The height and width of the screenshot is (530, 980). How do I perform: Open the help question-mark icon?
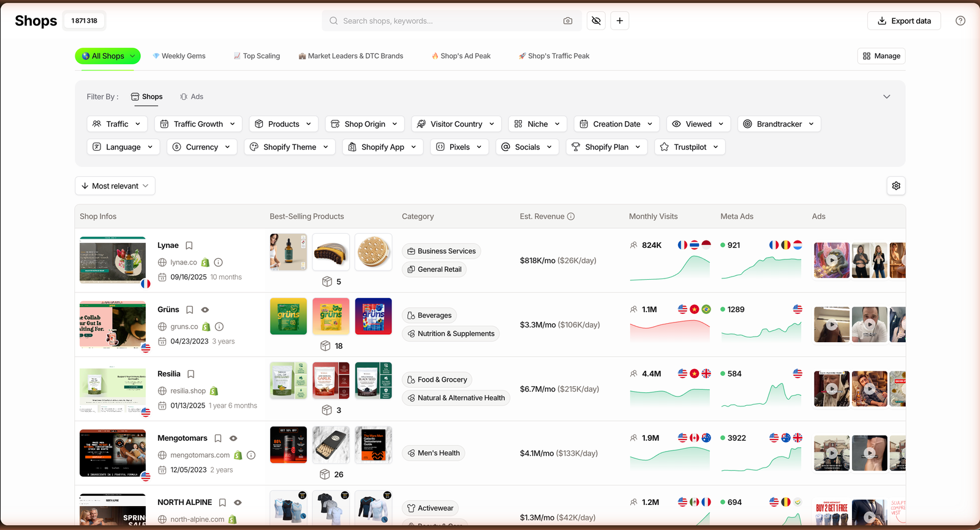pyautogui.click(x=960, y=21)
